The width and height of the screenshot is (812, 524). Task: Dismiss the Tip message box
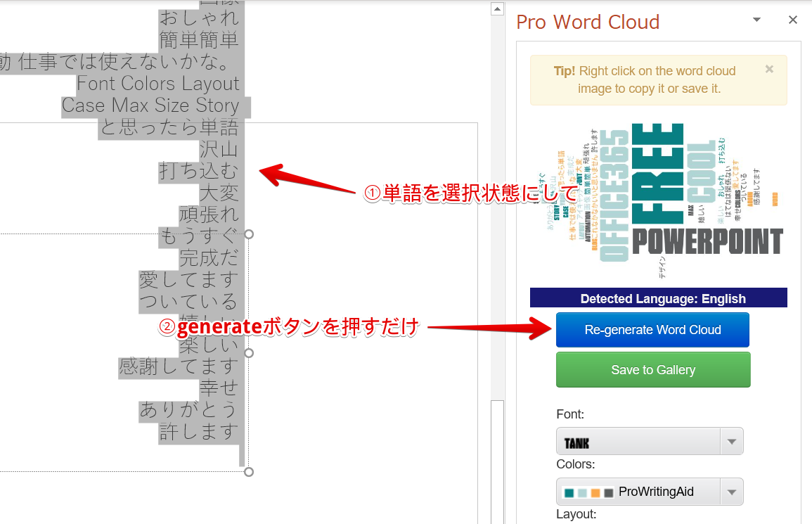point(770,69)
